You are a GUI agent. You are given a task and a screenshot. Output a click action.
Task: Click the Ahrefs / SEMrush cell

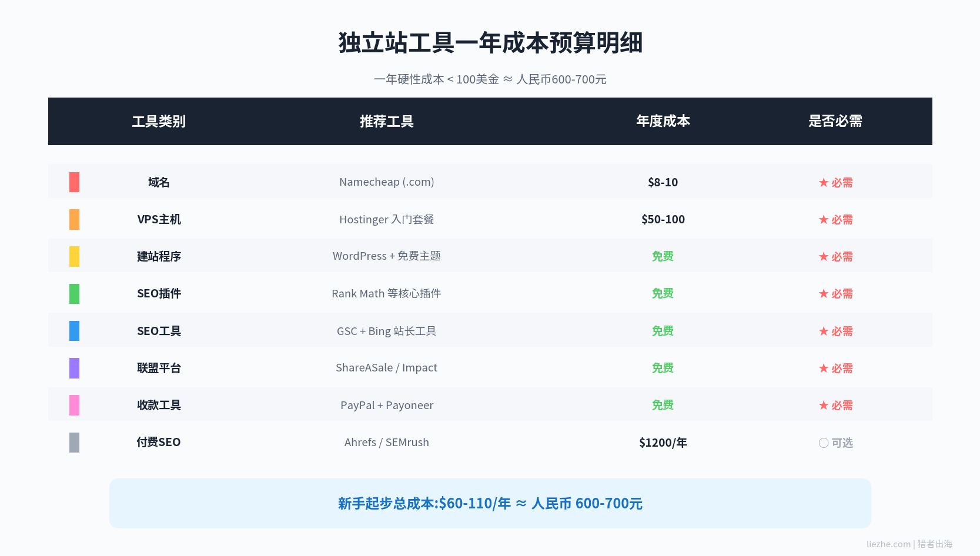[387, 442]
